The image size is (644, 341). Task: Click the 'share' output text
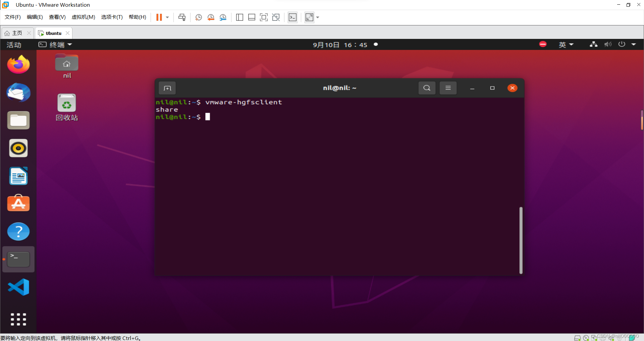tap(167, 110)
